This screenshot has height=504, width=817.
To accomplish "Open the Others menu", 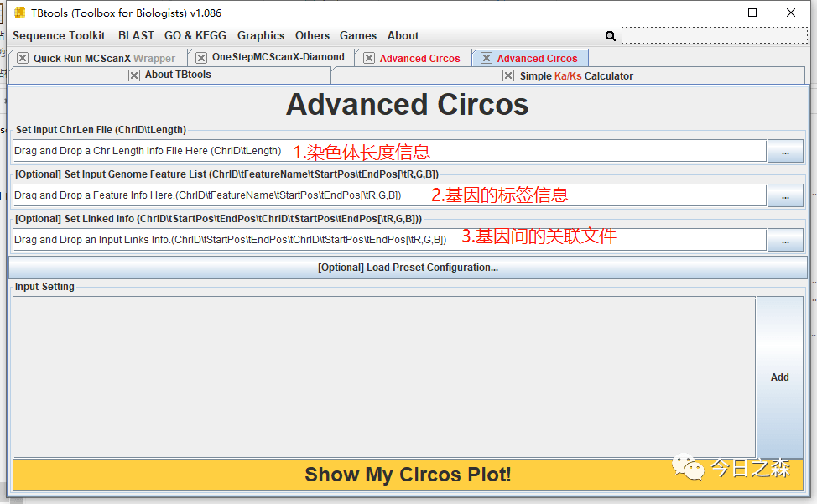I will click(312, 35).
